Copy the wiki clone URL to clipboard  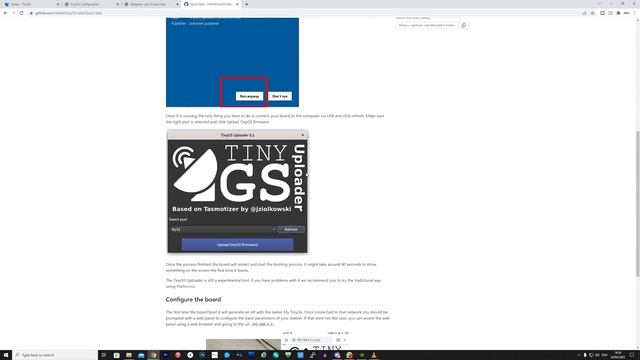coord(464,25)
